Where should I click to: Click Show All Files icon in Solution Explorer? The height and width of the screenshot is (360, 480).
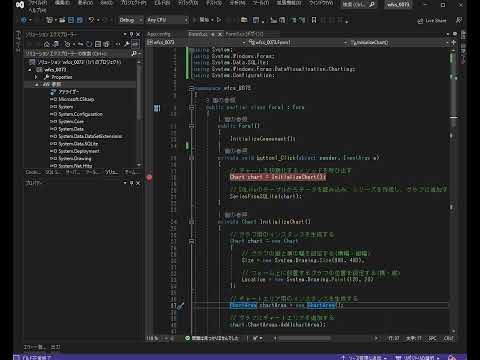tap(106, 44)
